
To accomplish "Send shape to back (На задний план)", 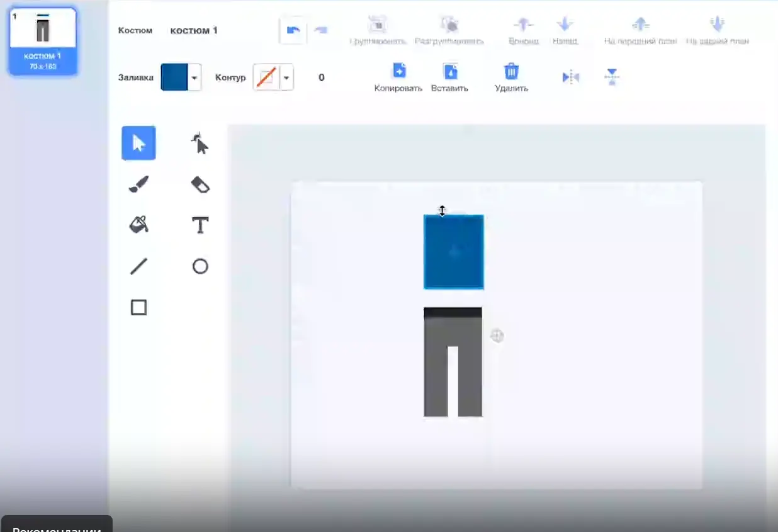I will point(717,31).
